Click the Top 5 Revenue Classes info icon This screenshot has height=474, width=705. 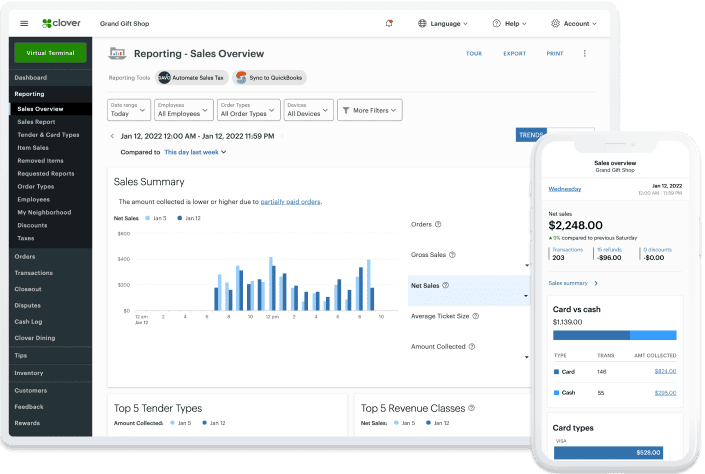[x=472, y=407]
